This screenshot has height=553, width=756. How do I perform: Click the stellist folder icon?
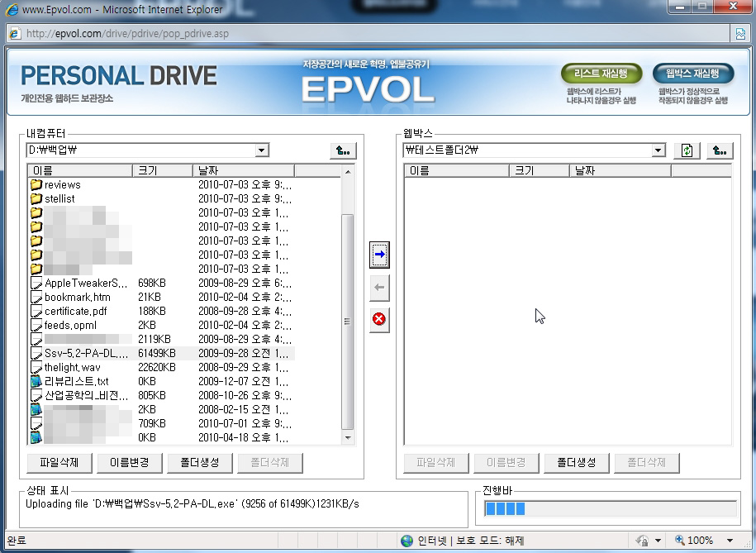point(36,198)
